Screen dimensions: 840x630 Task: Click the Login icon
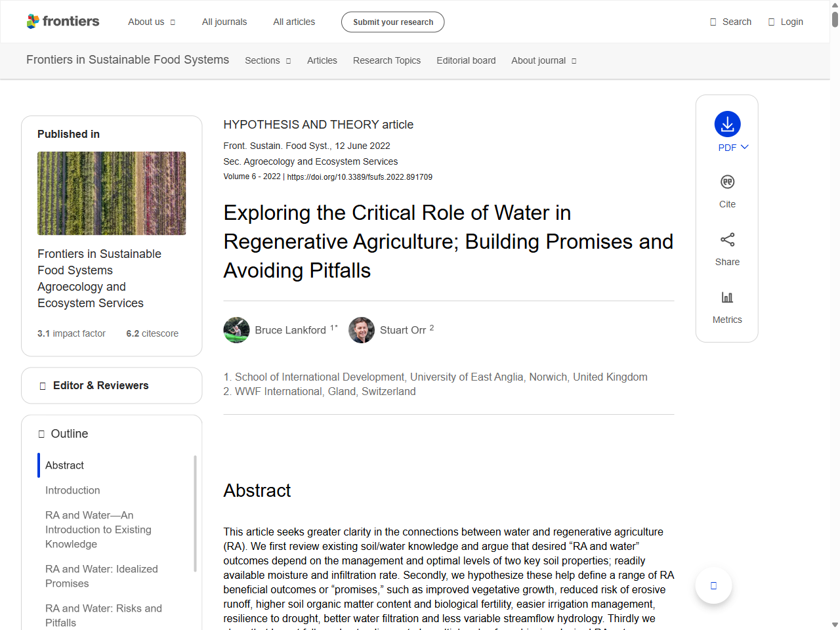click(x=770, y=22)
